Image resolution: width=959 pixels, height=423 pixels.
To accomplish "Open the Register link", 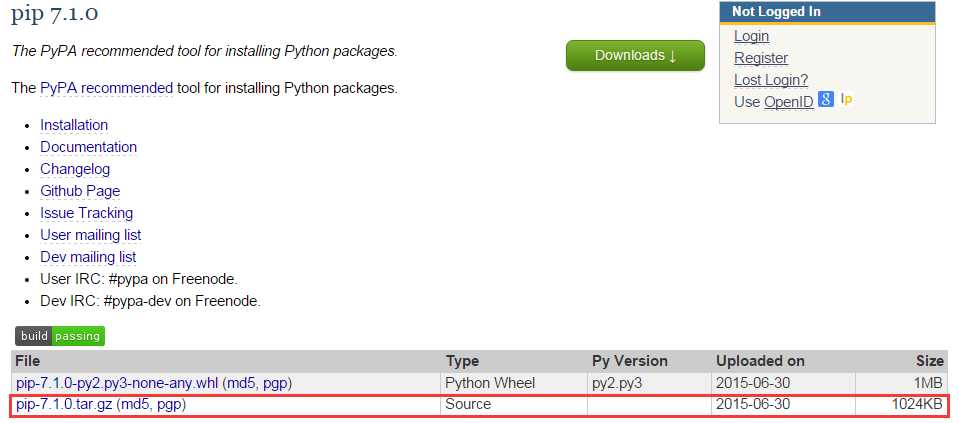I will 761,58.
